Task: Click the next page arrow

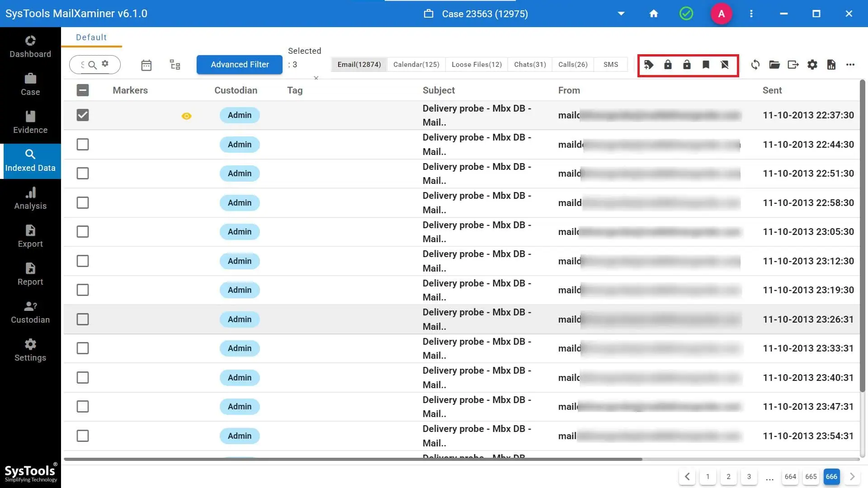Action: (x=852, y=476)
